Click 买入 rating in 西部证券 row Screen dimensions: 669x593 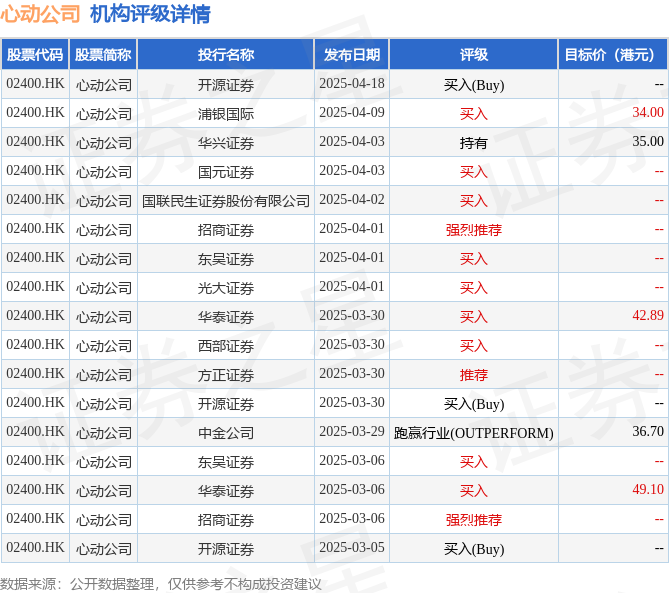pos(474,346)
